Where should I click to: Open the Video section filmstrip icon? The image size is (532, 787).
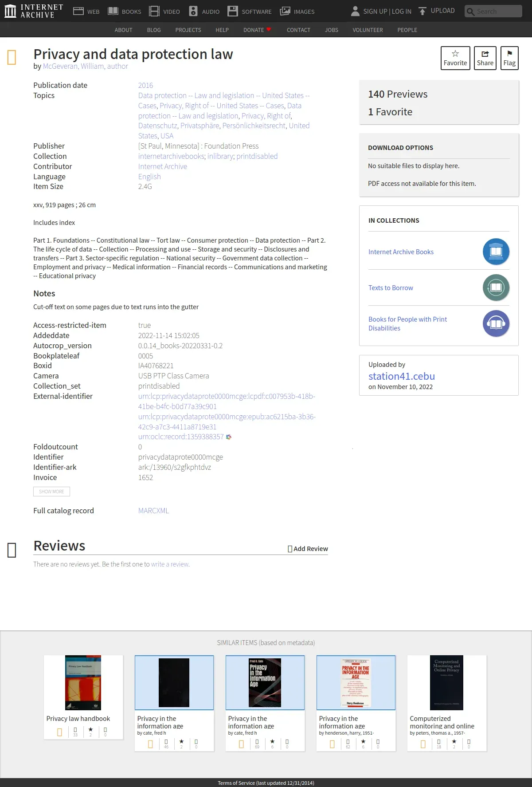coord(154,11)
